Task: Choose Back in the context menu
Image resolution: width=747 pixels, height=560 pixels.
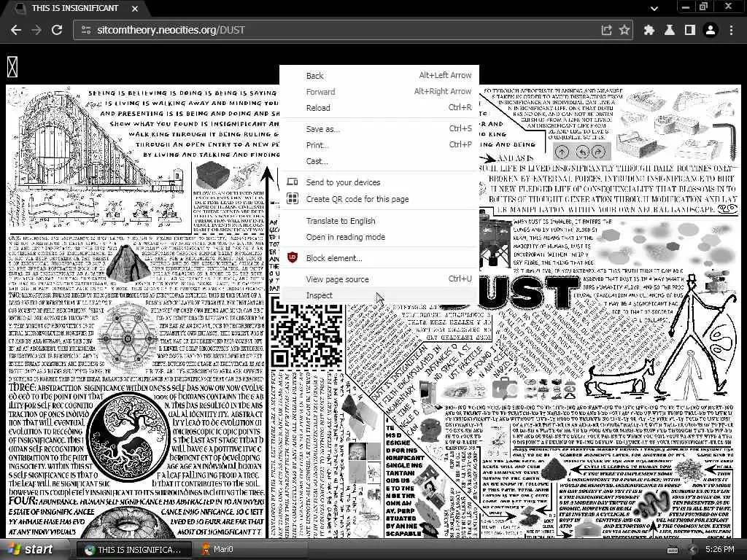Action: tap(379, 75)
